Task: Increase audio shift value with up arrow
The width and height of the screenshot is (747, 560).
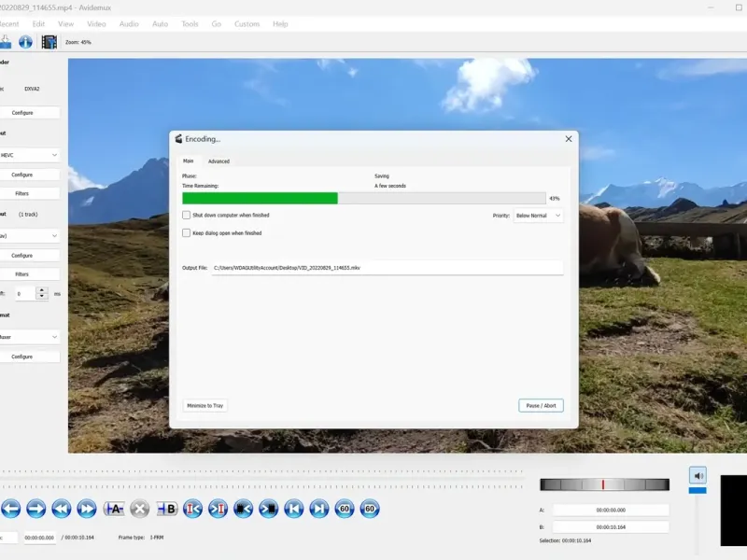Action: pos(42,290)
